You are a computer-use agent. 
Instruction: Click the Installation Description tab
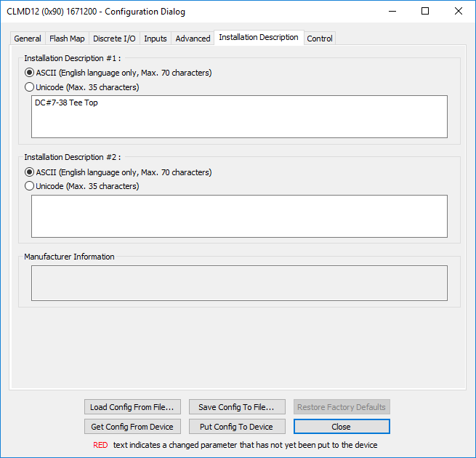259,38
